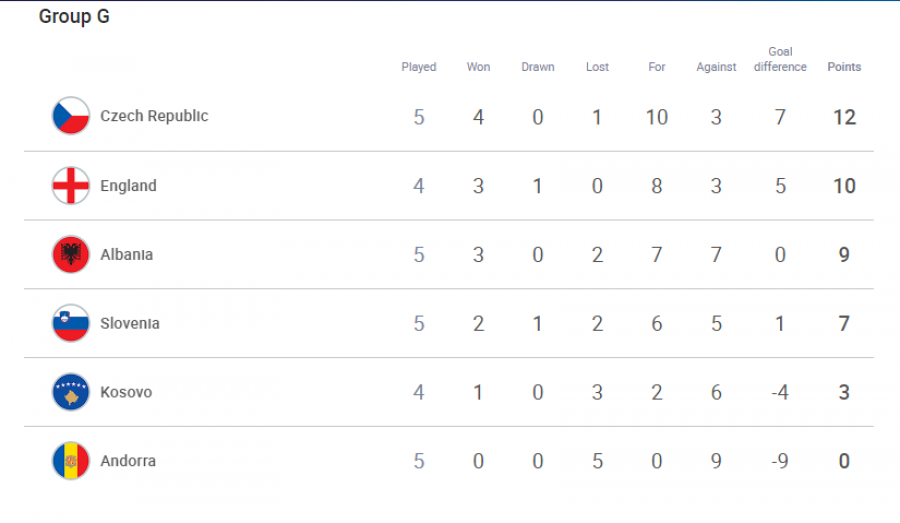Viewport: 900px width, 523px height.
Task: Select the Albania flag icon
Action: pyautogui.click(x=71, y=254)
